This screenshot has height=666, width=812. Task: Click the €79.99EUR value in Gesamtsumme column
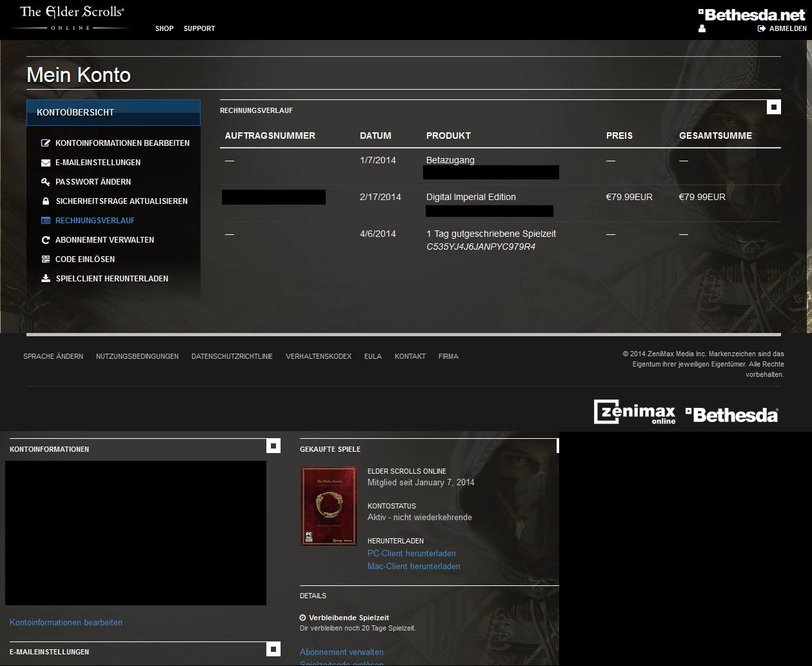(702, 197)
